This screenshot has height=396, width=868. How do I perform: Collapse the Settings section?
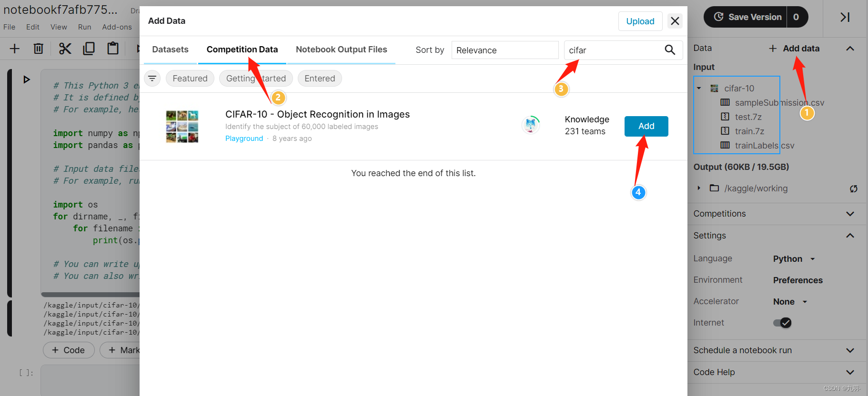850,236
